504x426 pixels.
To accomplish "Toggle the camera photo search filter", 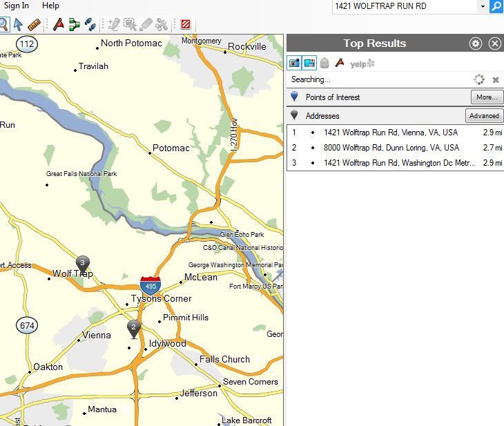I will click(294, 63).
